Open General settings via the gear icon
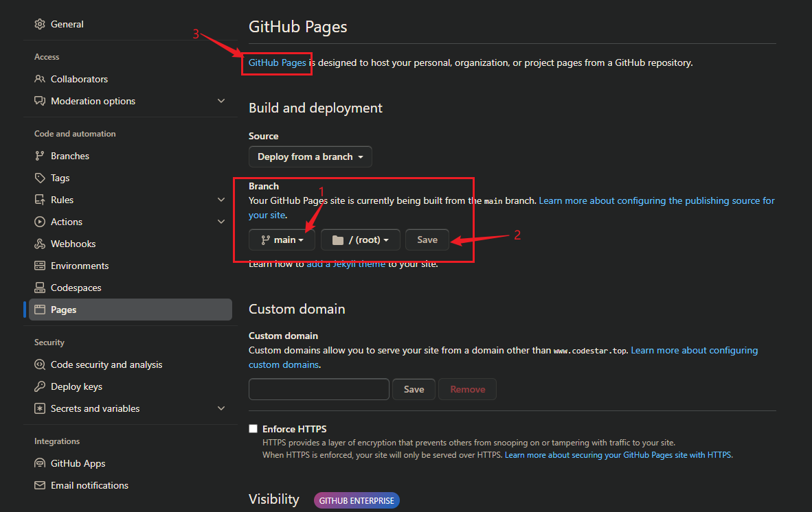 tap(40, 24)
